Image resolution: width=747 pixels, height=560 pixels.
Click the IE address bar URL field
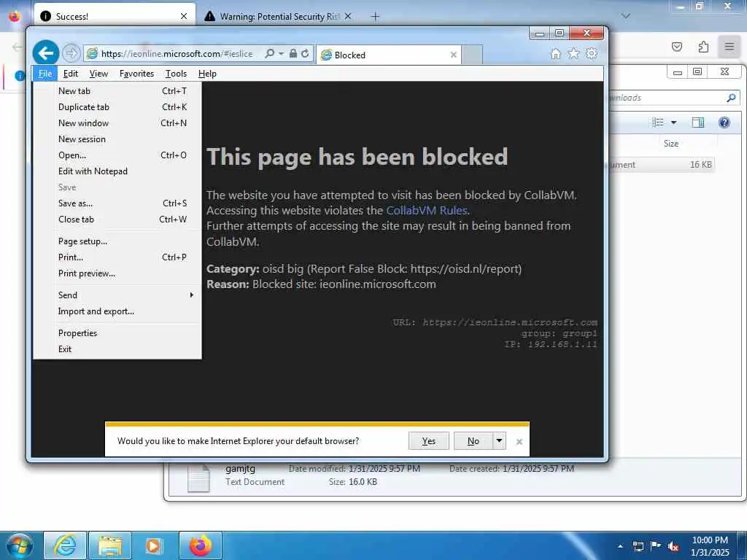pyautogui.click(x=177, y=54)
